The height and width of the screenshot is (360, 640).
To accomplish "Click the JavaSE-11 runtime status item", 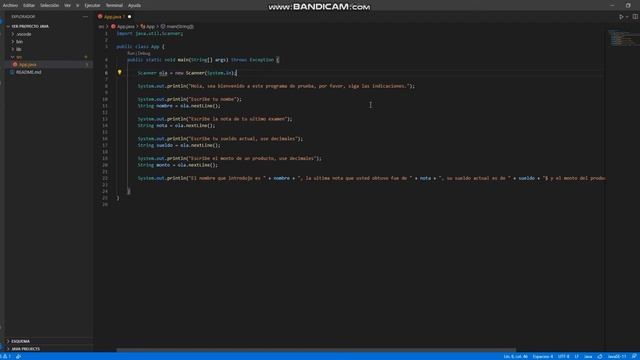I will tap(617, 356).
